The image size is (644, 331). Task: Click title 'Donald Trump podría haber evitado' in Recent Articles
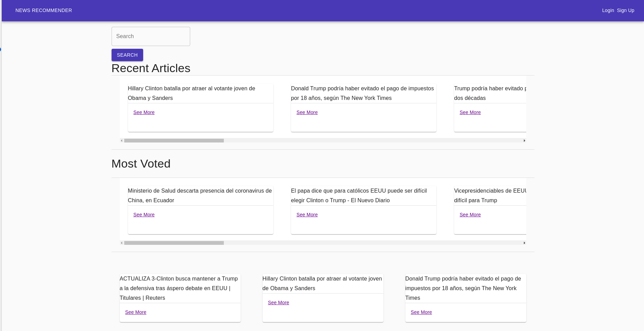pyautogui.click(x=363, y=93)
